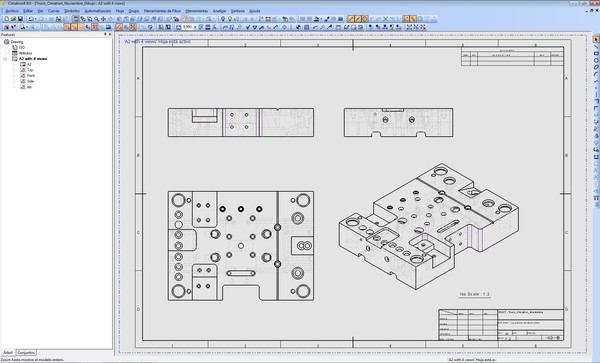Click the 5,000 value field
This screenshot has width=600, height=363.
(x=188, y=27)
